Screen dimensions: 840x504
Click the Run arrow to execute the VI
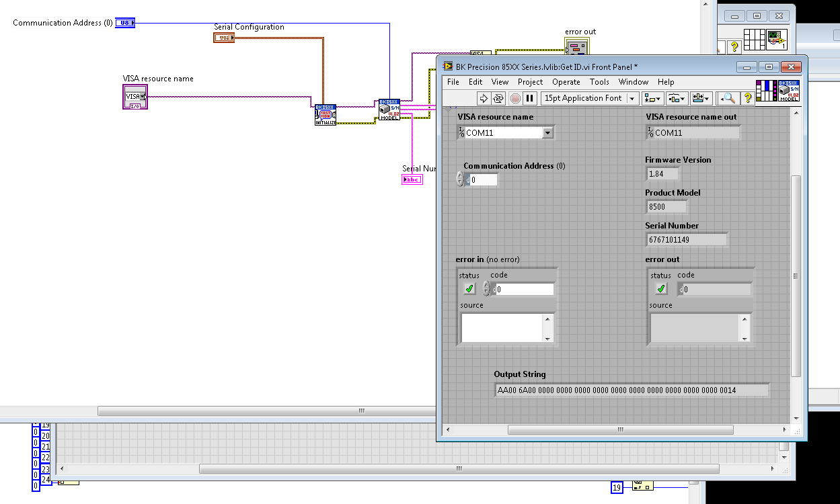click(x=484, y=98)
